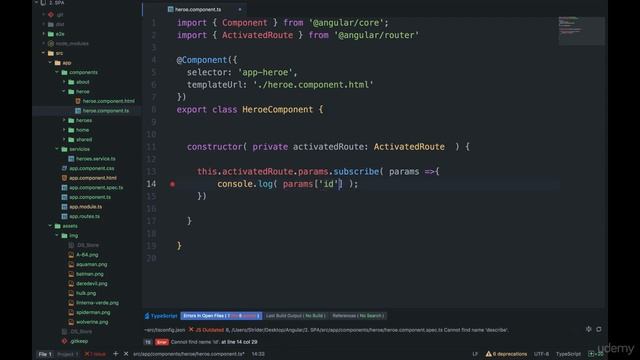Click the panel settings gear icon
Screen dimensions: 640x360
pyautogui.click(x=588, y=329)
